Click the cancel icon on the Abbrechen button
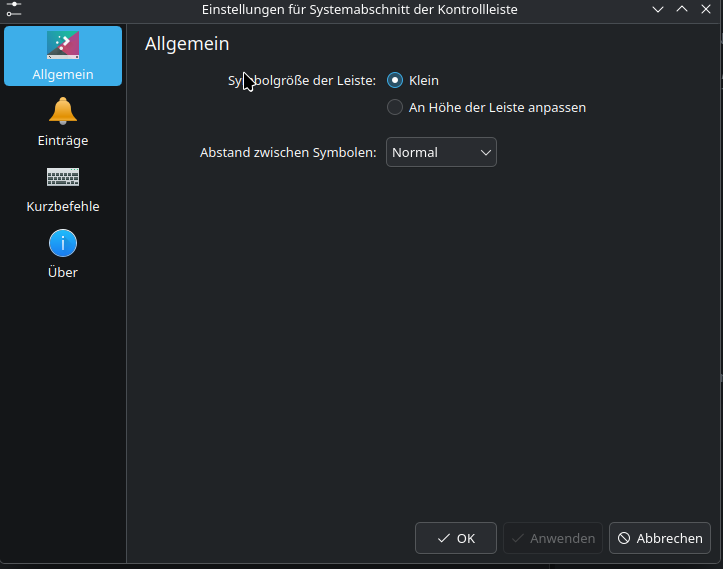The width and height of the screenshot is (723, 569). point(624,538)
